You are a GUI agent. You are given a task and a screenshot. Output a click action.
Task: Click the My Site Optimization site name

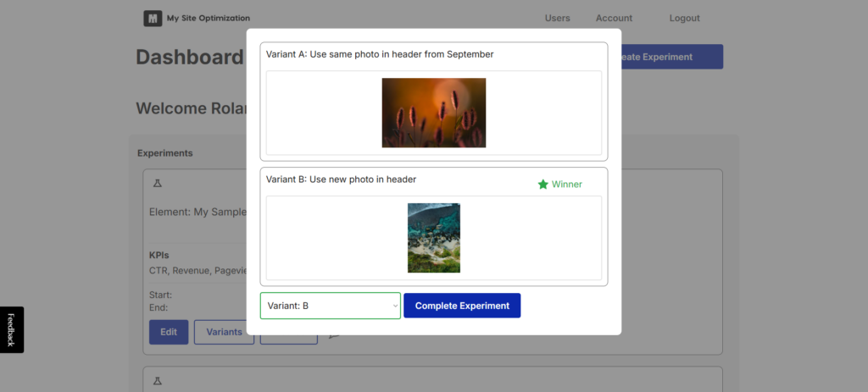coord(208,18)
